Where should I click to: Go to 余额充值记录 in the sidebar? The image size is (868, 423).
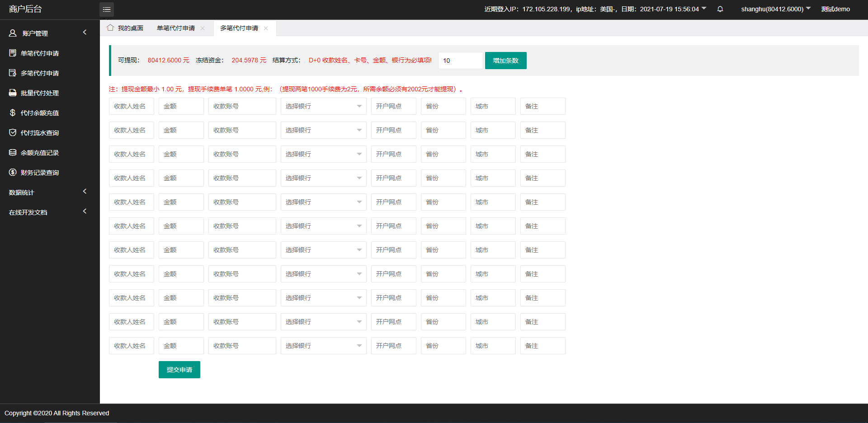(40, 153)
